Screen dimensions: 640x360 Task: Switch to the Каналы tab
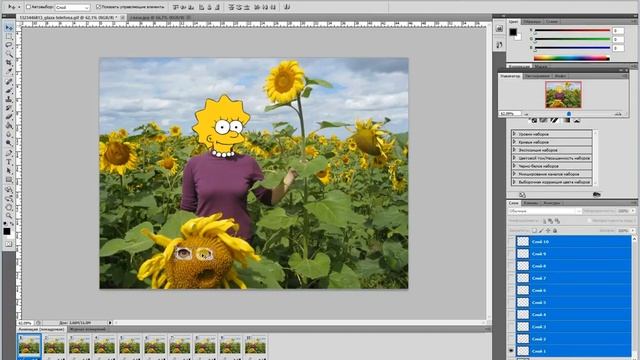530,203
